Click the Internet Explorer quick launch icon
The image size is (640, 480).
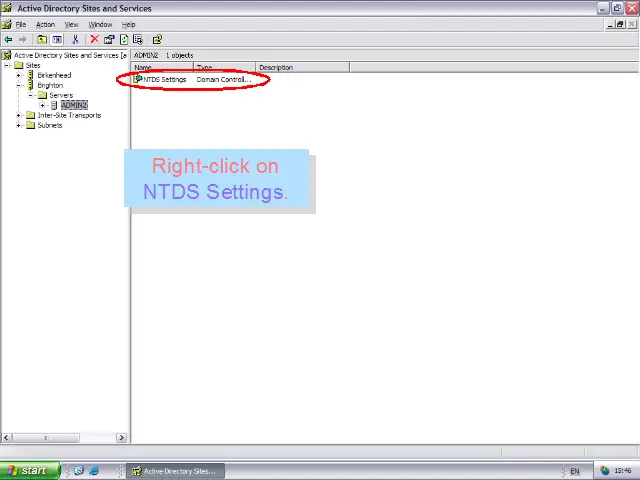tap(94, 471)
